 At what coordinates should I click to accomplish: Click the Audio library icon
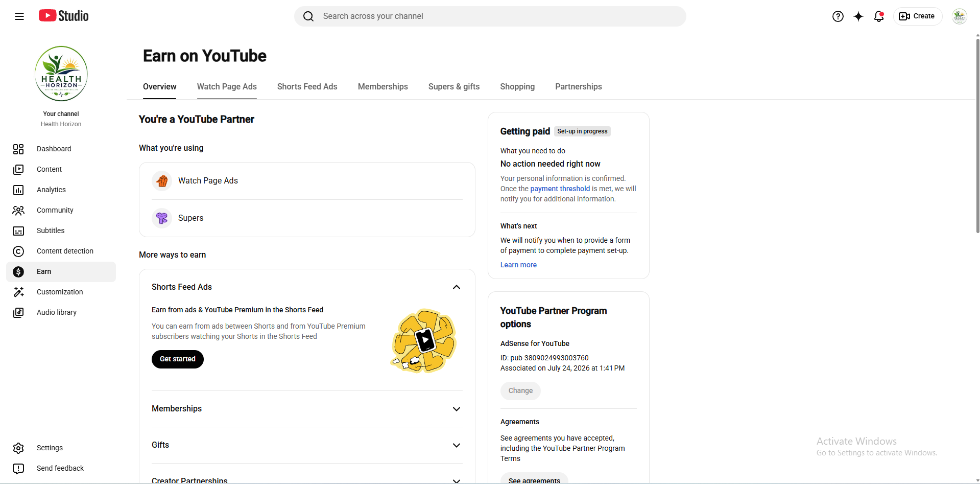point(18,312)
